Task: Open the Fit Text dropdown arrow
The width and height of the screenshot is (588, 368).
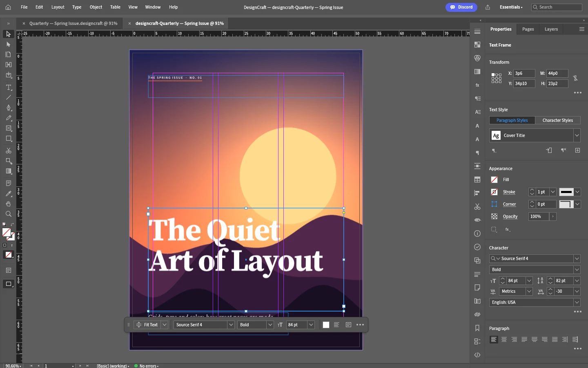Action: [x=165, y=325]
